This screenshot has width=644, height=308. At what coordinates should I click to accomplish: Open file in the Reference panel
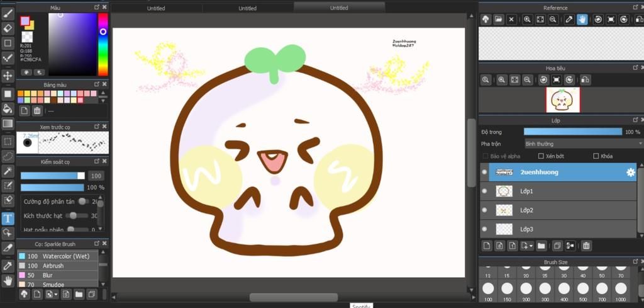point(498,20)
